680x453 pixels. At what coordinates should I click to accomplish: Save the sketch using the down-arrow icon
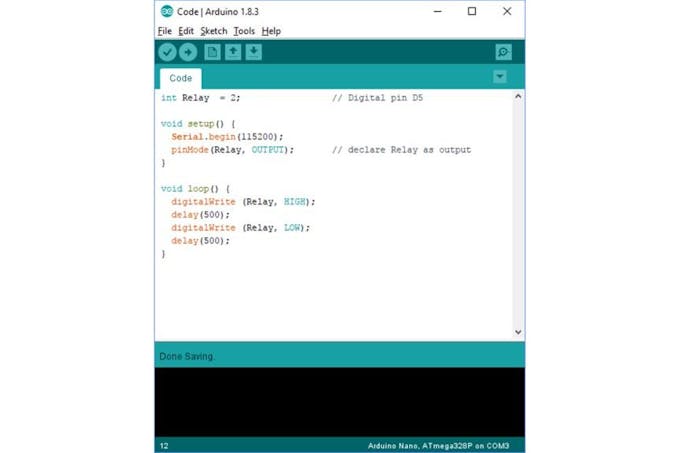(254, 52)
